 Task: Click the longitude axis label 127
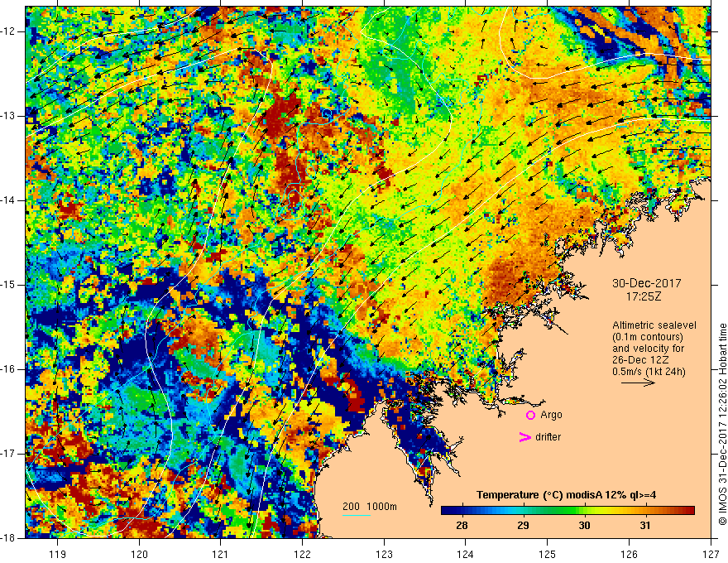tap(711, 554)
